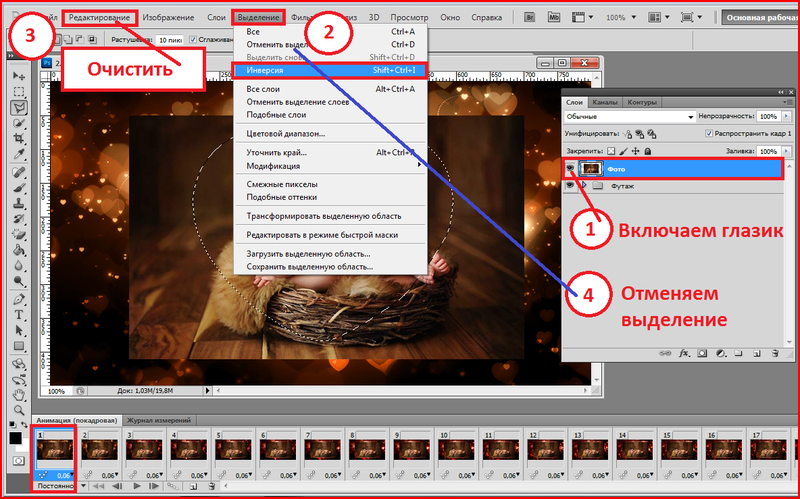Click the tween animation frames icon
The height and width of the screenshot is (499, 800).
coord(173,486)
